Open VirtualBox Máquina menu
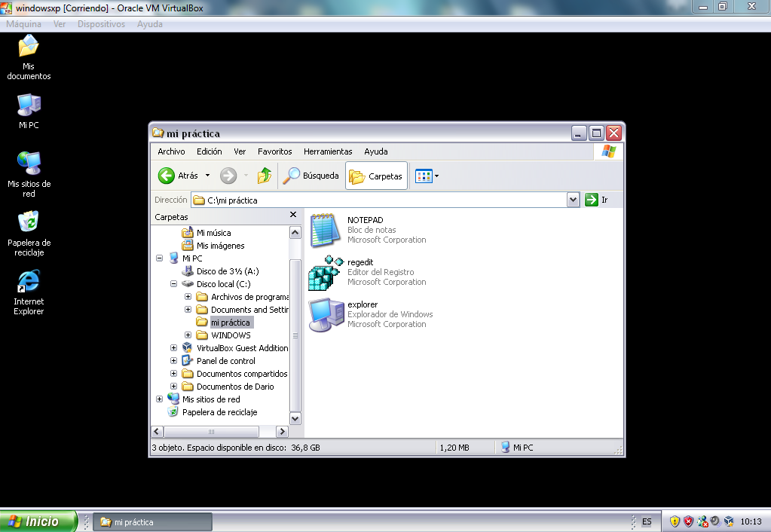 pos(23,24)
